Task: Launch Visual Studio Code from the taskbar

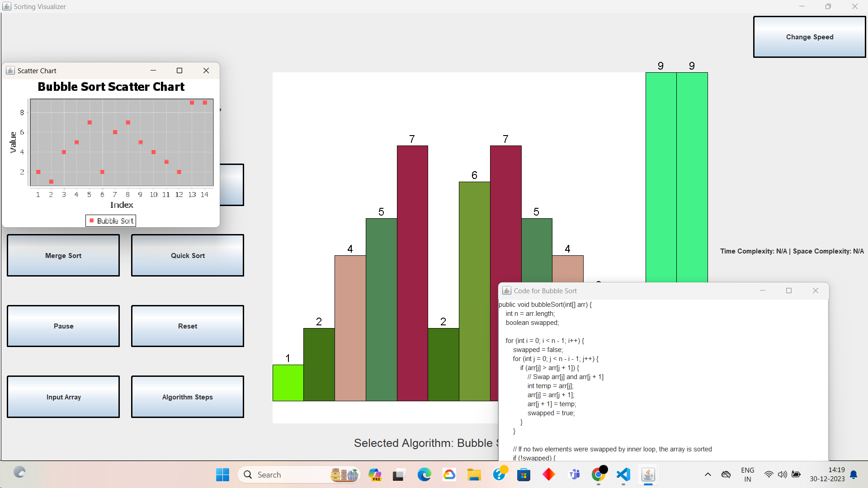Action: (623, 474)
